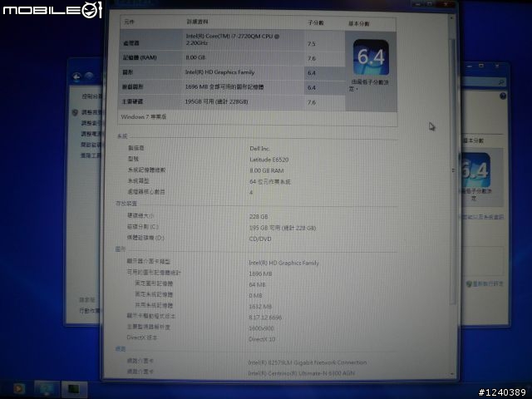This screenshot has height=399, width=532.
Task: Click the system memory value 8.00 GB RAM
Action: pyautogui.click(x=266, y=170)
